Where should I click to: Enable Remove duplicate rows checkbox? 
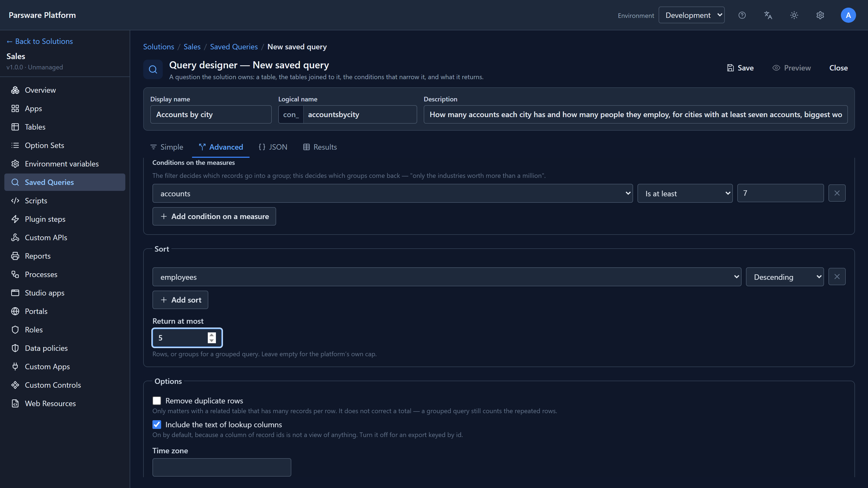[157, 401]
